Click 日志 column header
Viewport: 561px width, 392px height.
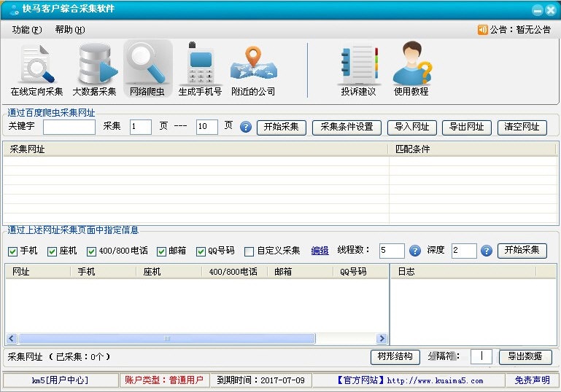click(x=464, y=272)
